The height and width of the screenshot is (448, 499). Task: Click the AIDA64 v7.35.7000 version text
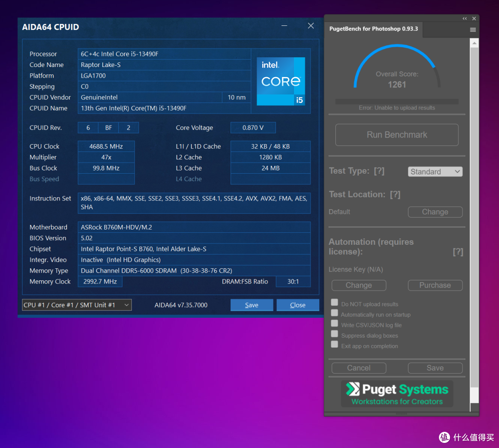pos(181,305)
